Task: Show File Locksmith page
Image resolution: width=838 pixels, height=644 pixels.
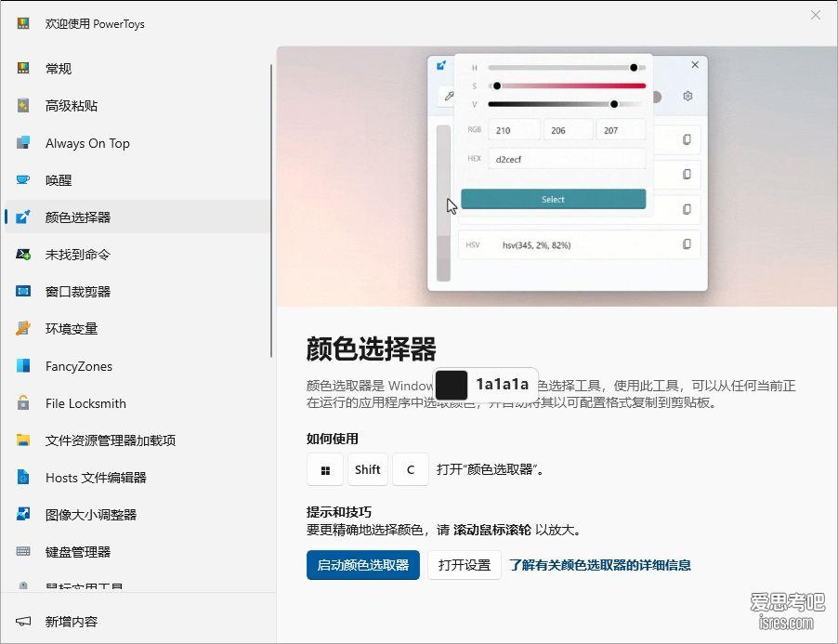Action: pos(137,402)
